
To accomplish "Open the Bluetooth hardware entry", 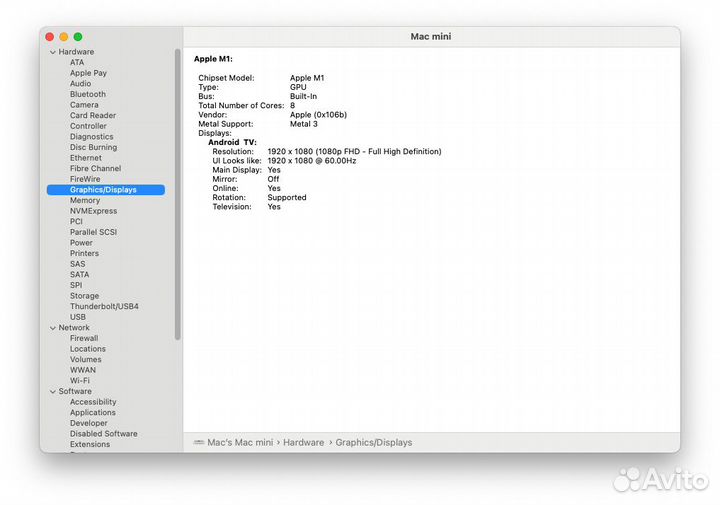I will coord(88,94).
